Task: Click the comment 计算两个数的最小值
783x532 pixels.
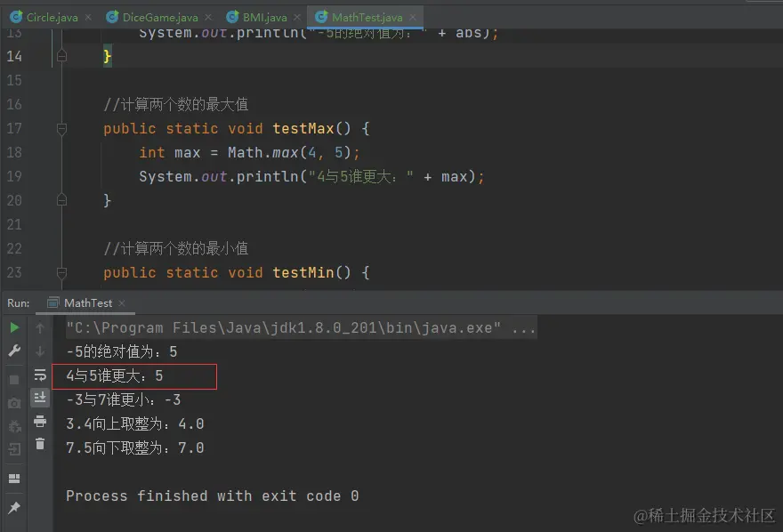Action: point(176,248)
